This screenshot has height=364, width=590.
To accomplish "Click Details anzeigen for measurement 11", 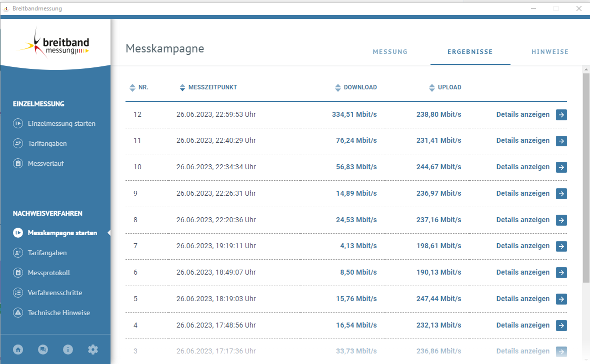I will pos(523,140).
